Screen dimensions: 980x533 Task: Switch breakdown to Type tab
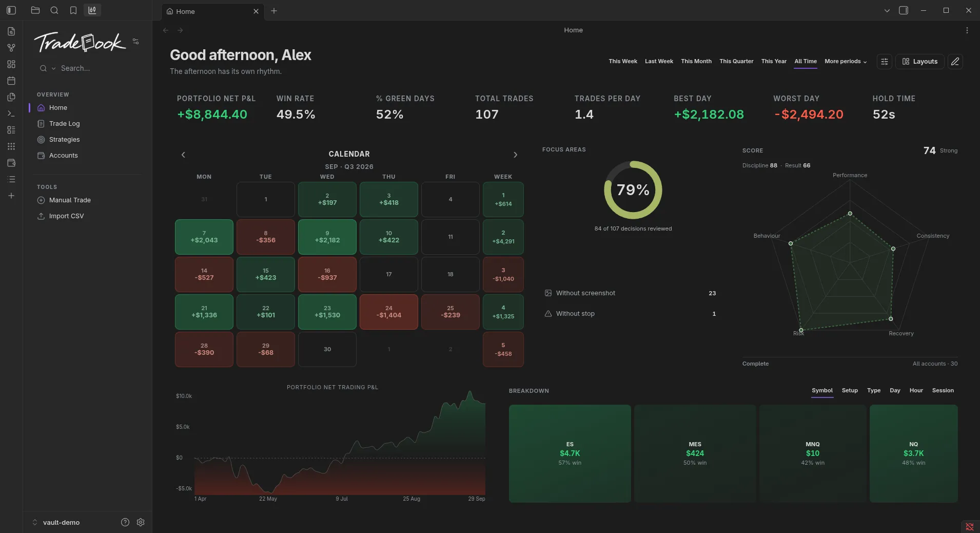point(874,390)
